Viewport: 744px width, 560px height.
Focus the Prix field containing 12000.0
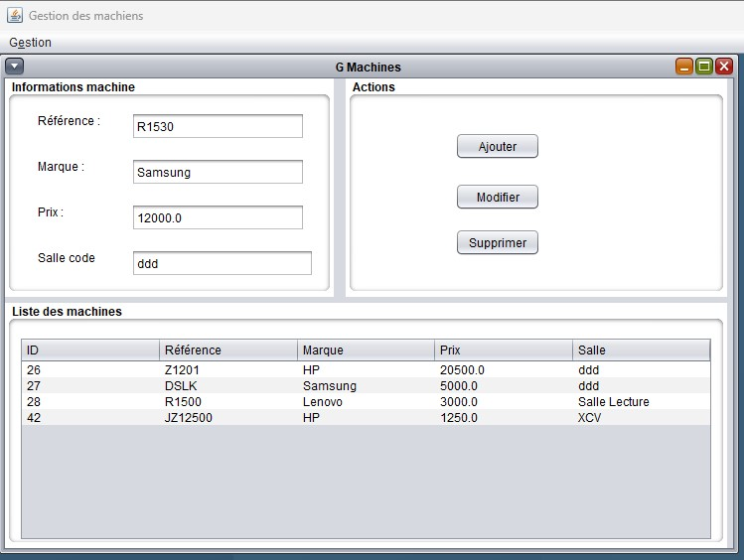point(218,217)
